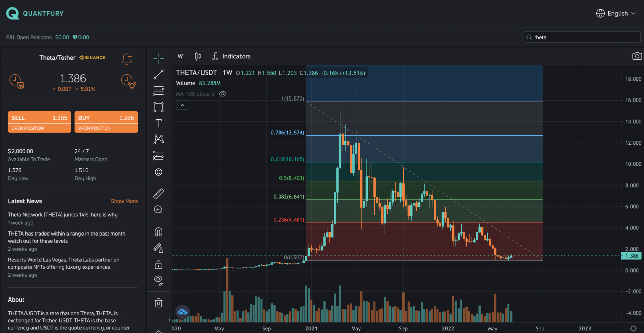Toggle lock all drawing tools
The image size is (644, 333).
(158, 265)
